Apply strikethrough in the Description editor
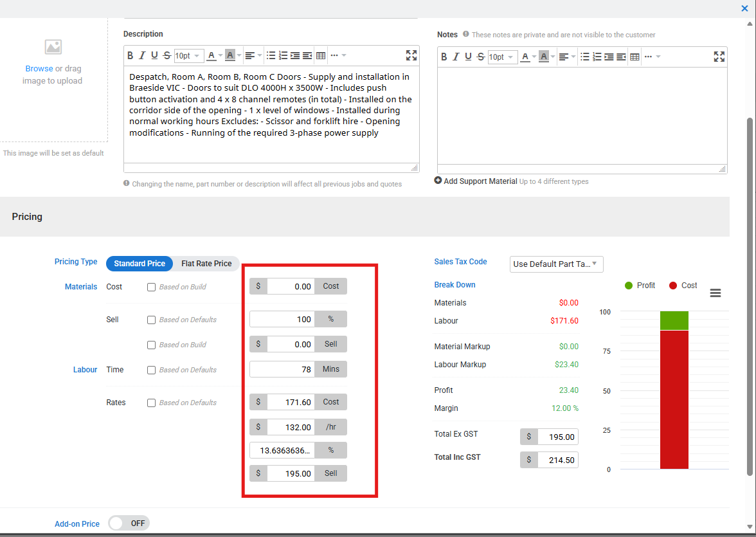The image size is (756, 537). [x=167, y=55]
